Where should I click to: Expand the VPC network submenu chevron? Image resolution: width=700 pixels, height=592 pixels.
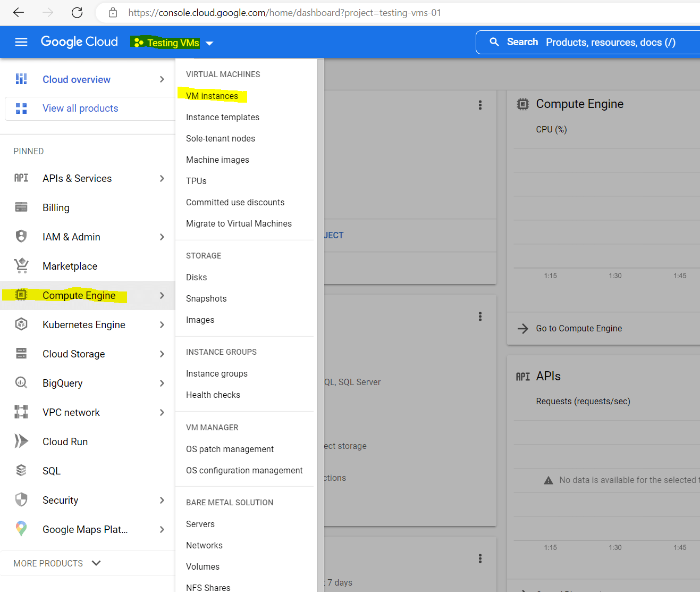click(x=162, y=412)
